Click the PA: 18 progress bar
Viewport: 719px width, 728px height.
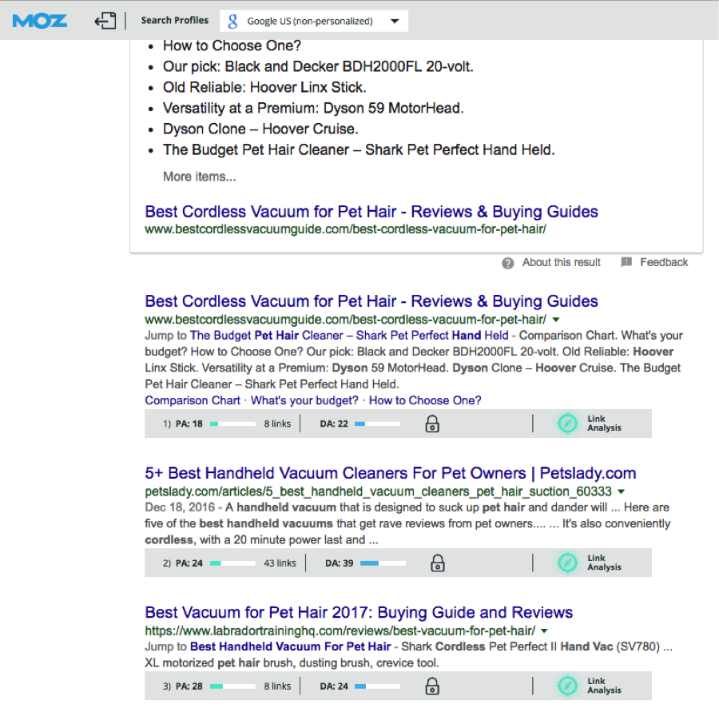(x=232, y=424)
